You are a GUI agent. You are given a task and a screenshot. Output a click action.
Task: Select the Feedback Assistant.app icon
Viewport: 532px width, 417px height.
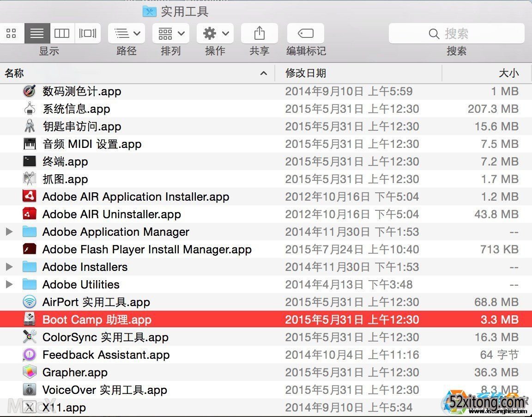[30, 355]
